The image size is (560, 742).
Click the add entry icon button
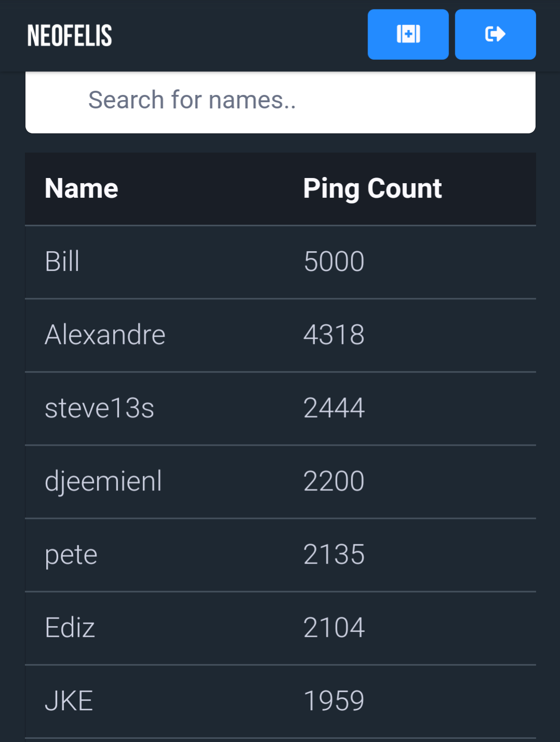click(408, 34)
